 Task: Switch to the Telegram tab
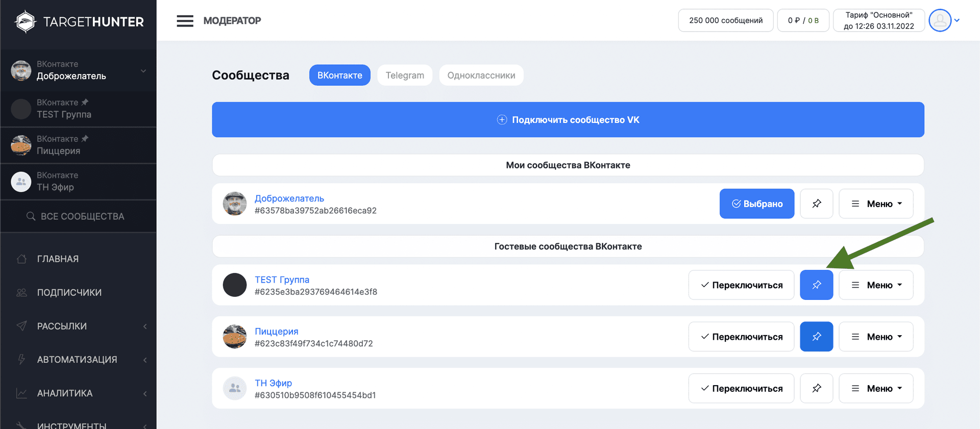click(x=404, y=75)
